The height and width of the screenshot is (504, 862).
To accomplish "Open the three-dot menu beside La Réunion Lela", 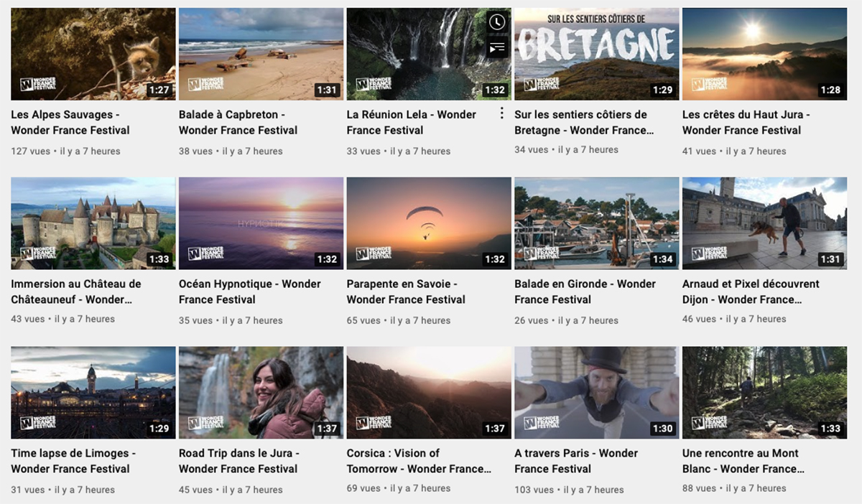I will tap(501, 113).
